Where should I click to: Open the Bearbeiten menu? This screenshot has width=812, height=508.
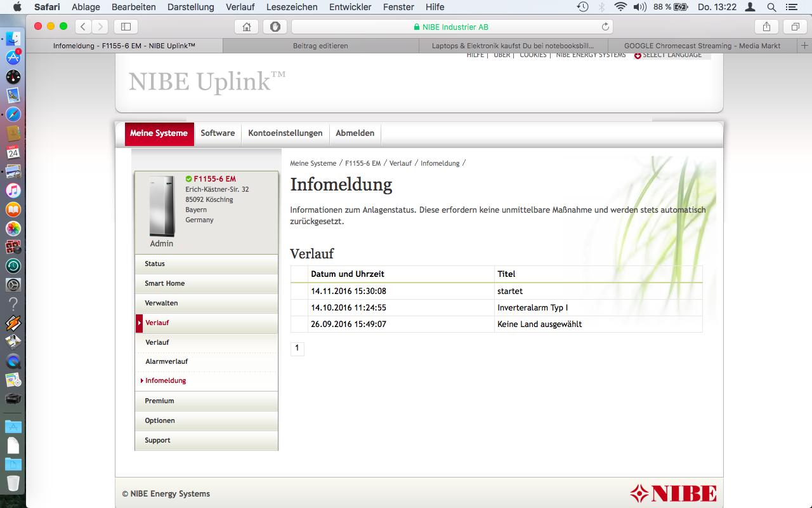click(133, 7)
